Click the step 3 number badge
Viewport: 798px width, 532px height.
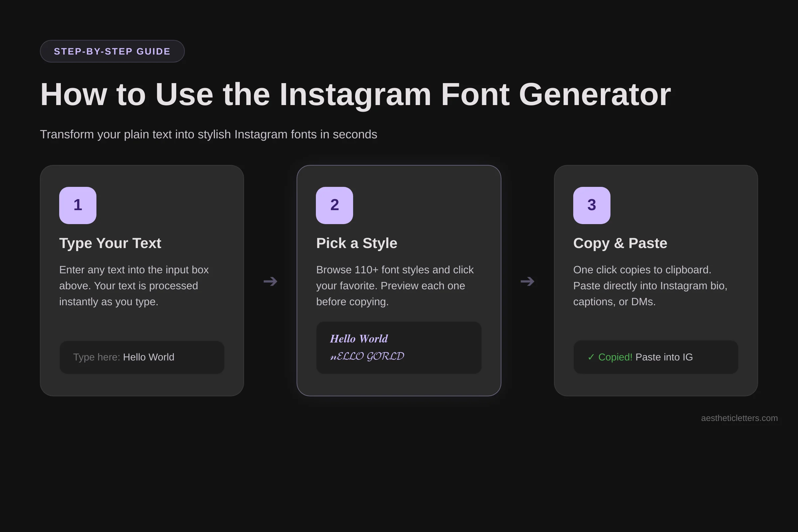click(592, 205)
